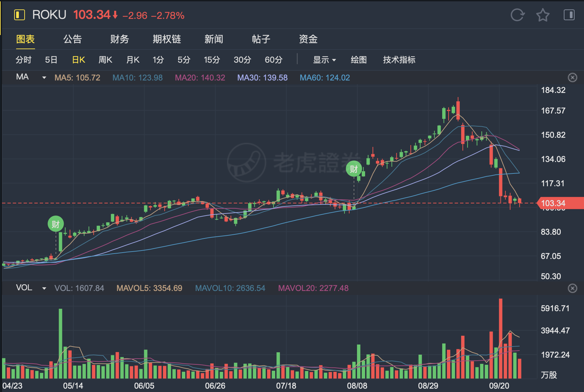Viewport: 584px width, 392px height.
Task: Click the MAVOL20: 2277.48 legend value
Action: tap(313, 288)
